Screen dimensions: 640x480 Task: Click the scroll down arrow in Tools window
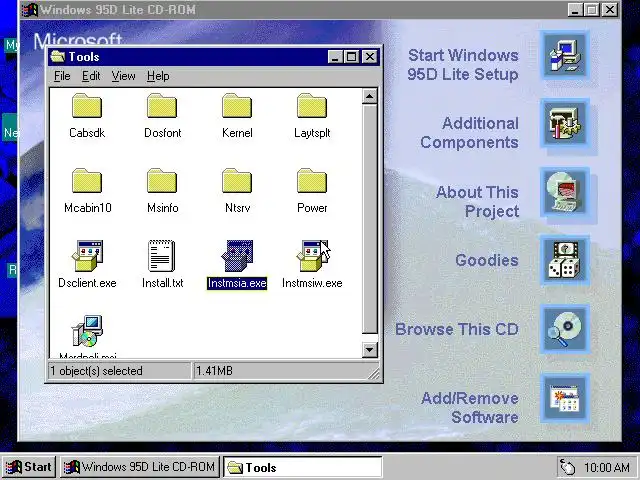point(369,350)
